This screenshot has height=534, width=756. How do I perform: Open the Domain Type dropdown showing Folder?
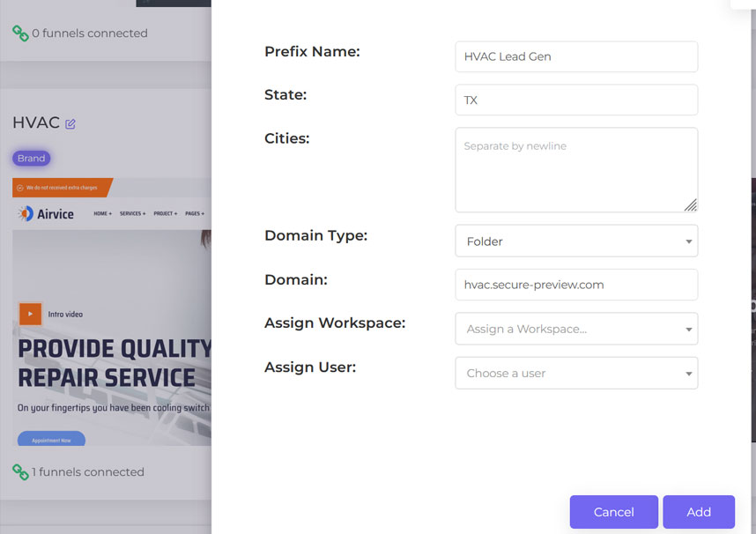tap(576, 241)
